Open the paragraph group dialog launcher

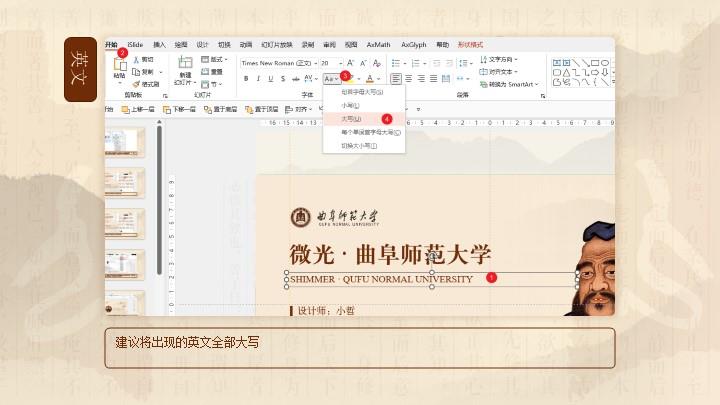tap(543, 96)
